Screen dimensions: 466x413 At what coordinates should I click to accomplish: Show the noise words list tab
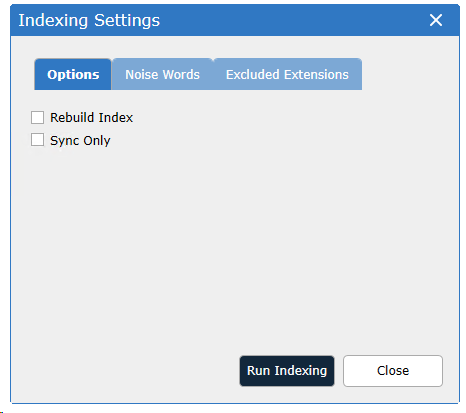[x=162, y=74]
